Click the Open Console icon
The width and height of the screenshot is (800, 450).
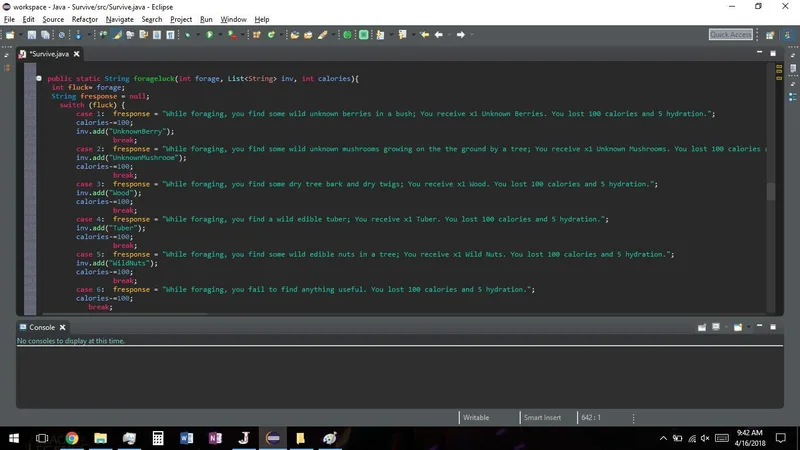(x=738, y=327)
